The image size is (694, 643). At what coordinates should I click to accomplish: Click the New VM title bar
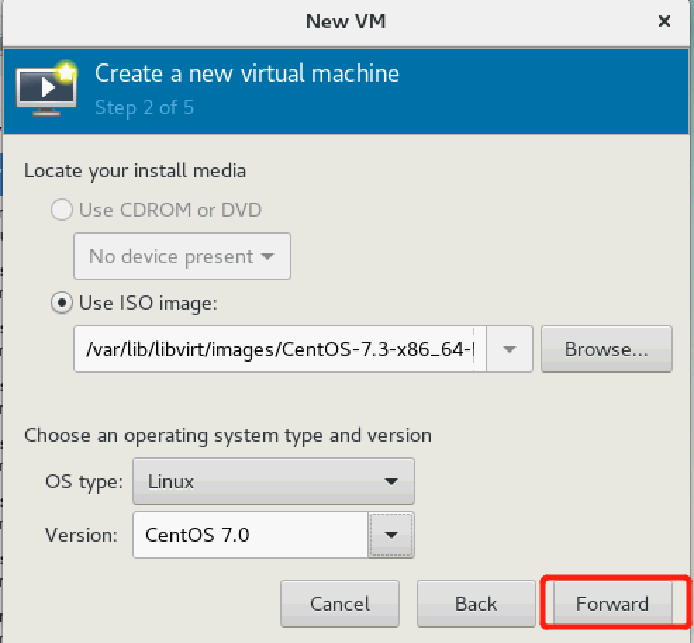point(346,20)
